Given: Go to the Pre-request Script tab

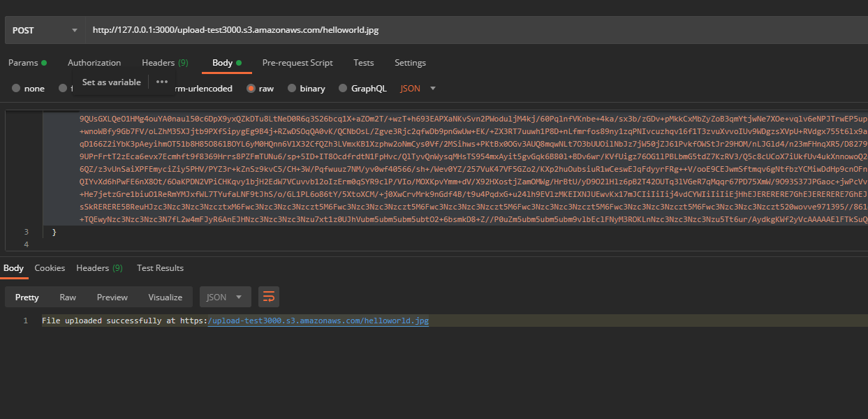Looking at the screenshot, I should [x=297, y=63].
